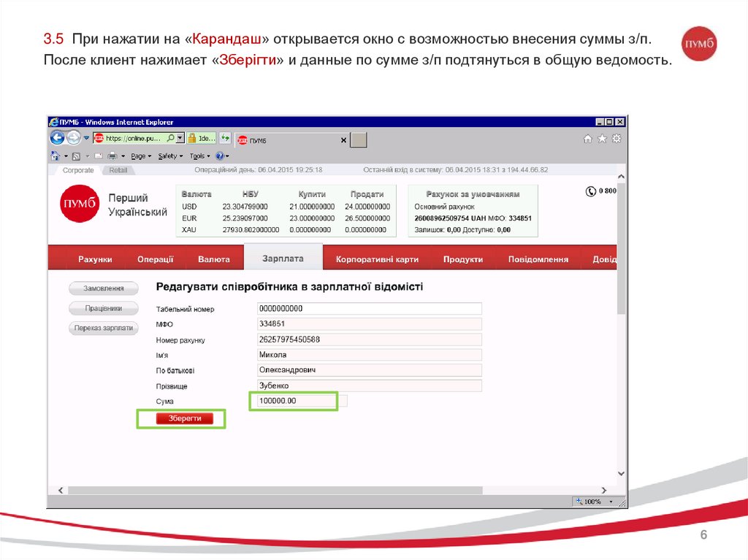748x560 pixels.
Task: Click the browser Back arrow button
Action: coord(58,138)
